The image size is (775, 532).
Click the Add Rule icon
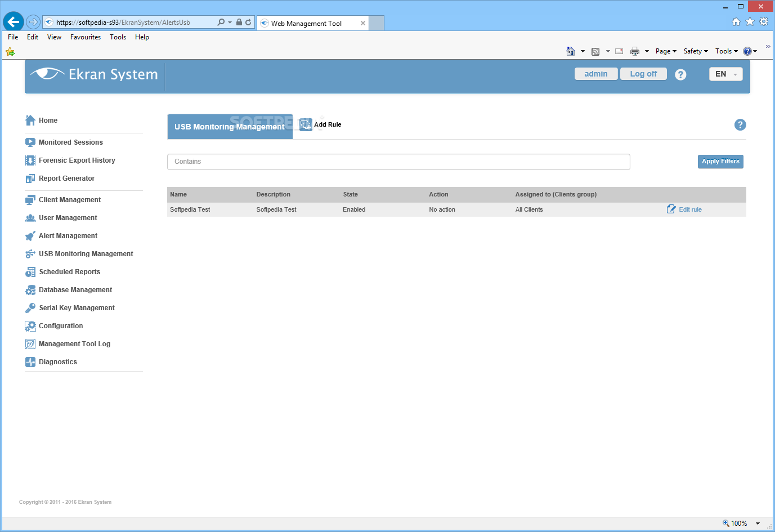306,124
